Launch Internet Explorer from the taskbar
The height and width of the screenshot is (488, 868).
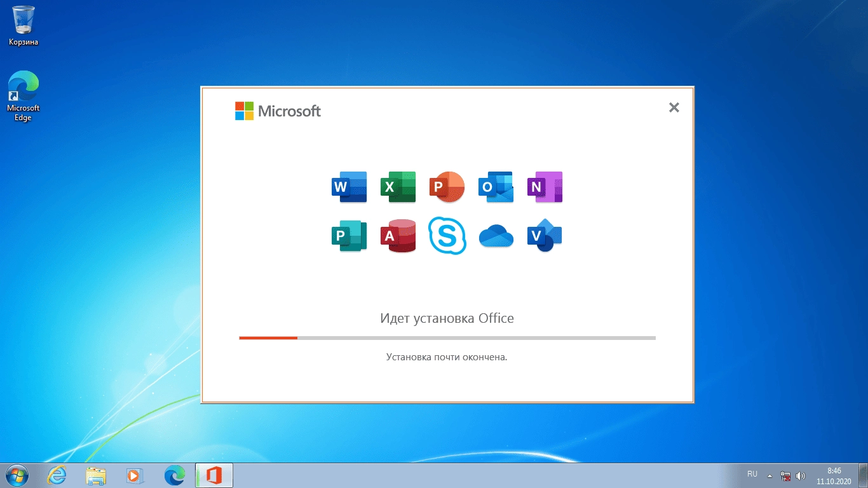pos(57,475)
